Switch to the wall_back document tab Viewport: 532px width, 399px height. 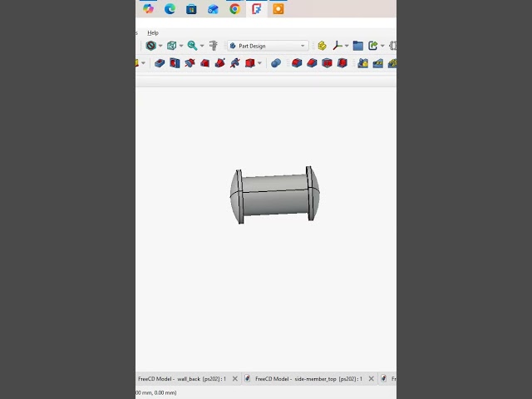(x=182, y=379)
